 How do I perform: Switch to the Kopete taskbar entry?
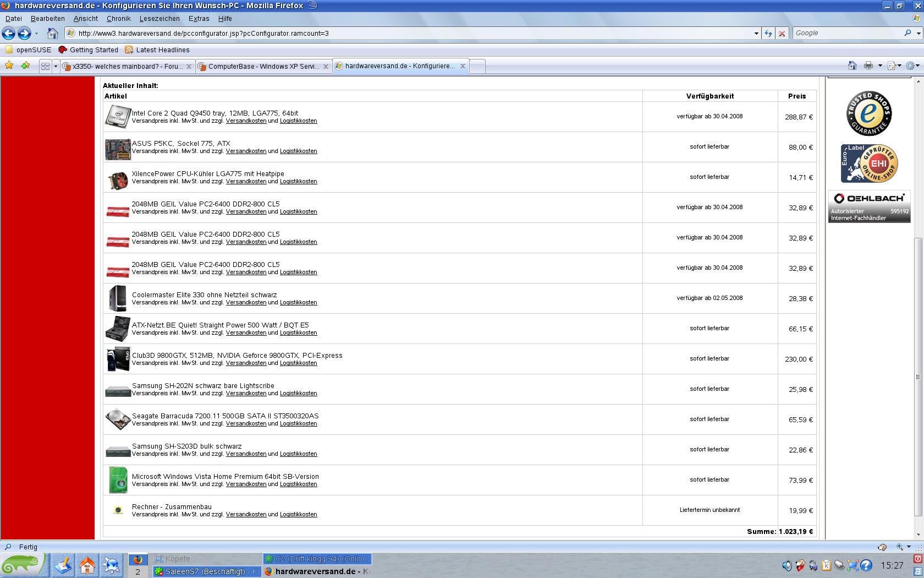tap(207, 559)
